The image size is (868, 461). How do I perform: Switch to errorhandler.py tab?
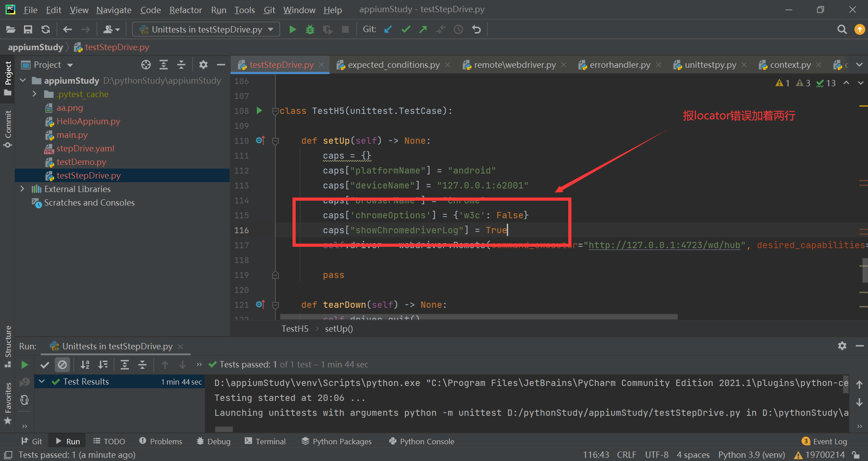[619, 65]
